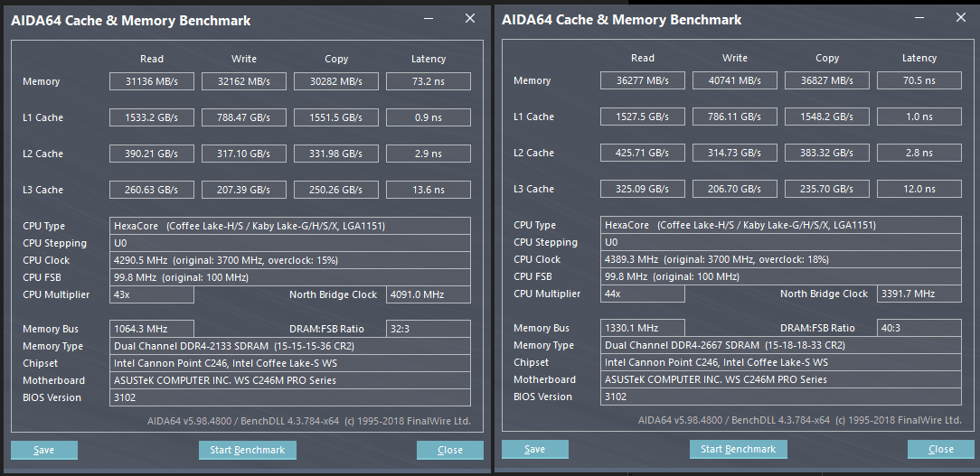Select L1 Cache Write 788.47 GB/s
Viewport: 980px width, 476px height.
244,117
